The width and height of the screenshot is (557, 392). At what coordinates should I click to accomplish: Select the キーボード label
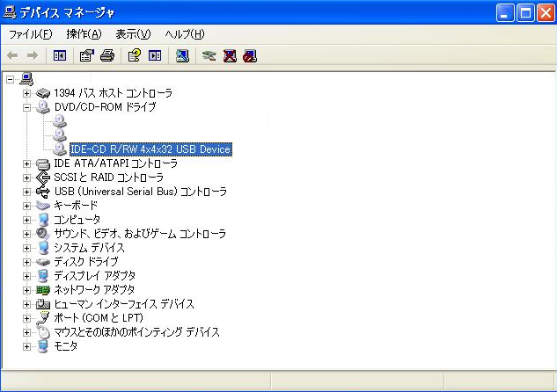click(76, 206)
